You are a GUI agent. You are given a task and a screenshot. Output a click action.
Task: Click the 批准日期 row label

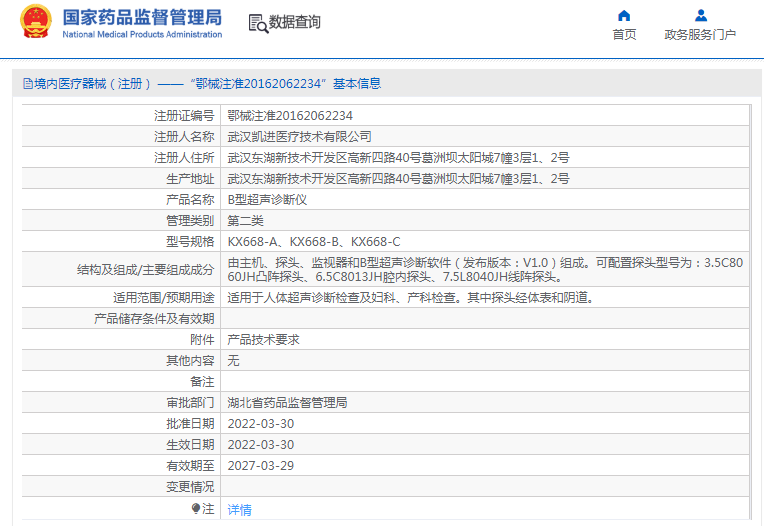point(190,424)
